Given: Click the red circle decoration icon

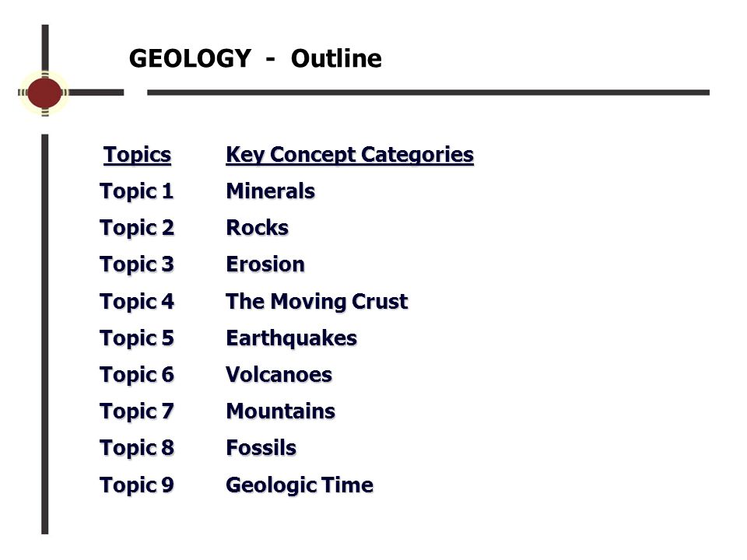Looking at the screenshot, I should pyautogui.click(x=45, y=93).
